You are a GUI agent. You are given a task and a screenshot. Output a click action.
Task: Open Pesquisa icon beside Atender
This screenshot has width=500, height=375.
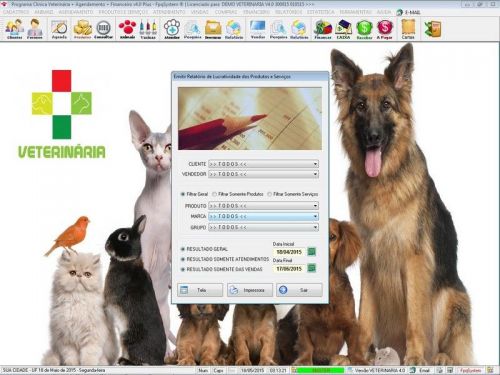(192, 29)
